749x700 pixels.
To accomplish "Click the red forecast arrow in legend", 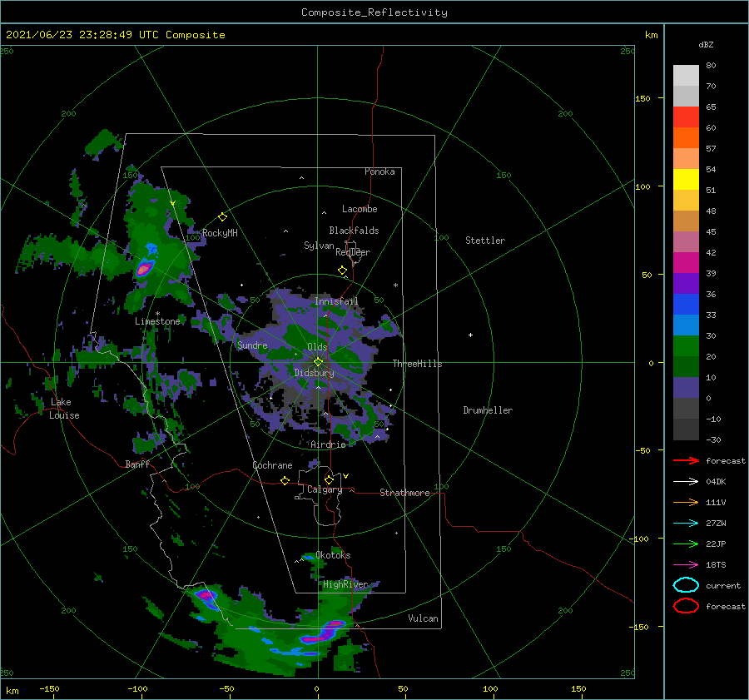I will point(686,460).
